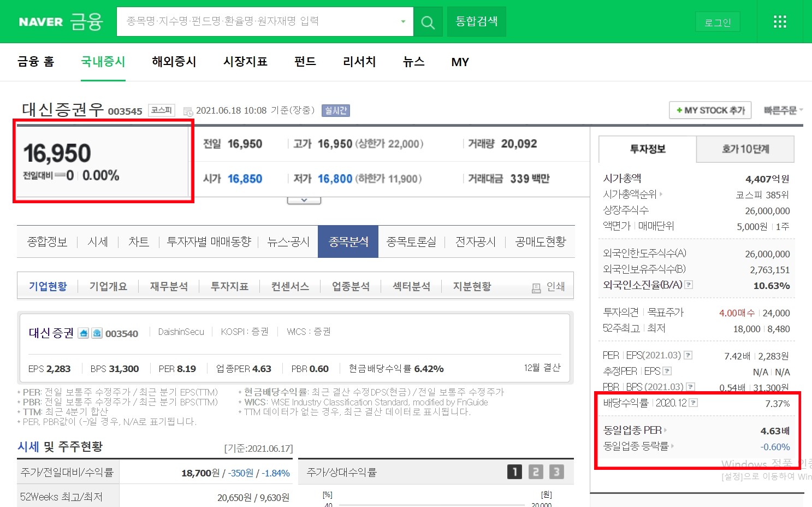
Task: Click 대신증권우 stock title
Action: (62, 110)
